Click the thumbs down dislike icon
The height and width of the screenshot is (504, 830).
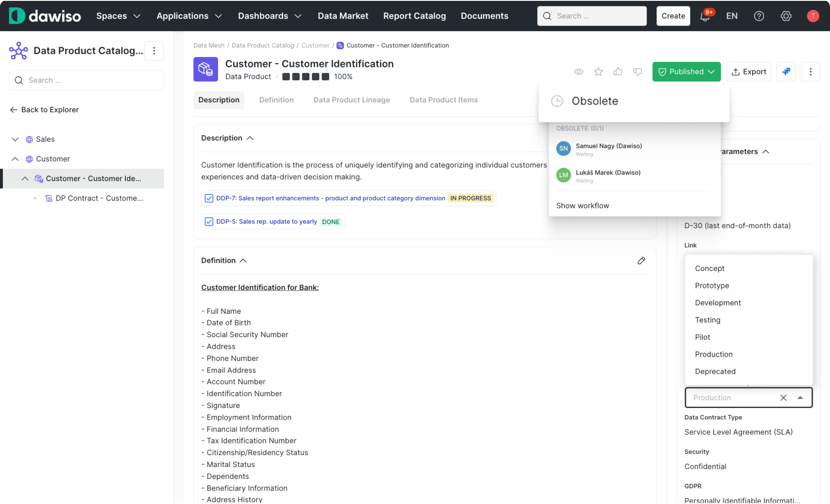coord(638,72)
